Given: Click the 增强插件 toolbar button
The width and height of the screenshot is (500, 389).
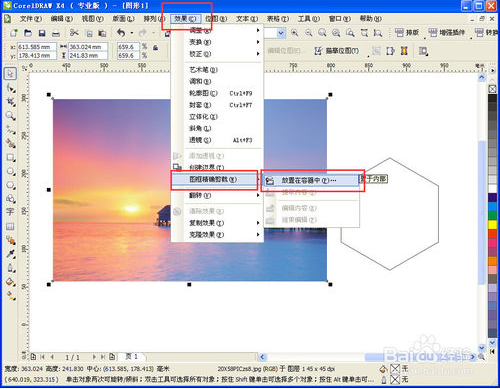Looking at the screenshot, I should (446, 33).
